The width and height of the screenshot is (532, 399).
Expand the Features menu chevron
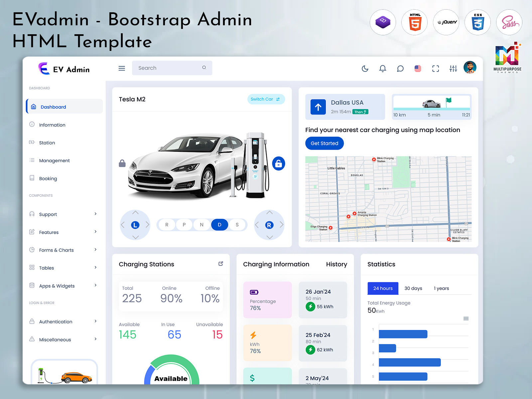[x=95, y=232]
